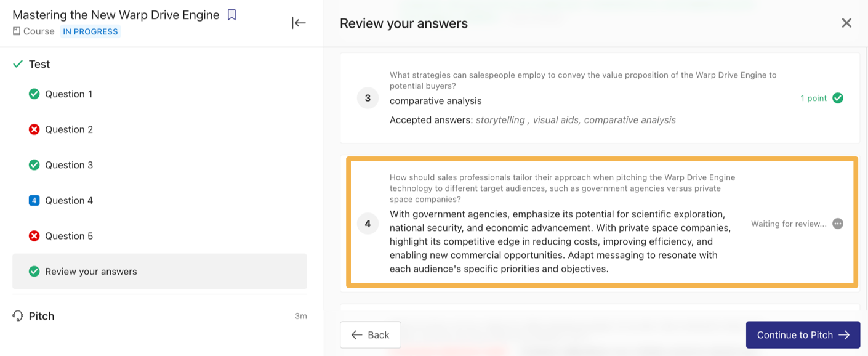This screenshot has width=868, height=356.
Task: Click the Accepted answers line
Action: (x=532, y=120)
